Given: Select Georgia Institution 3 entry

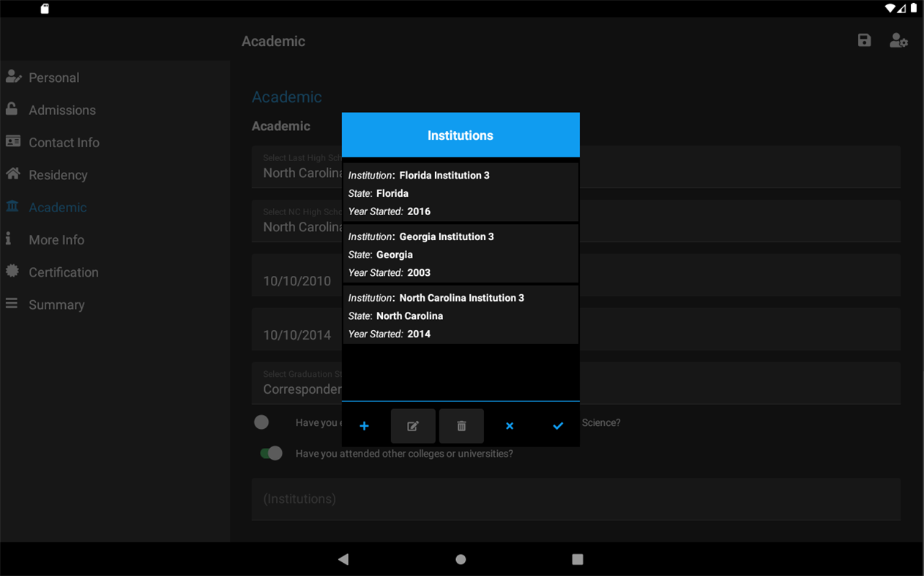Looking at the screenshot, I should coord(461,254).
